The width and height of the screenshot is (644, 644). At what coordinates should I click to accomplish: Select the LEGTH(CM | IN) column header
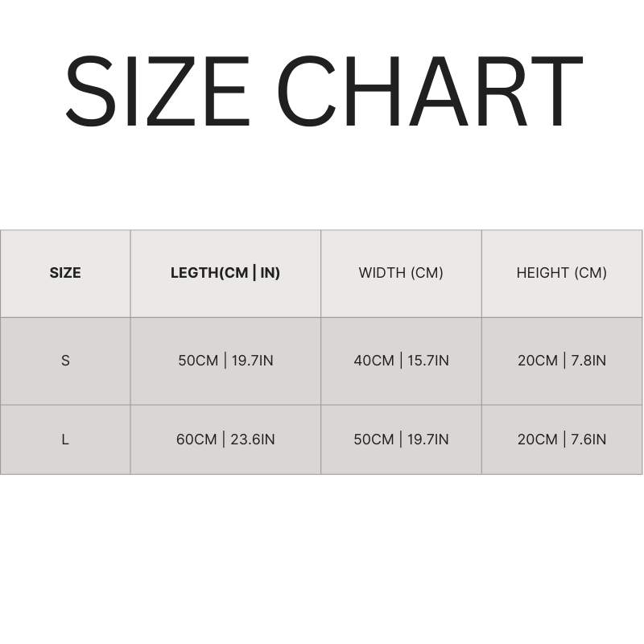(225, 273)
